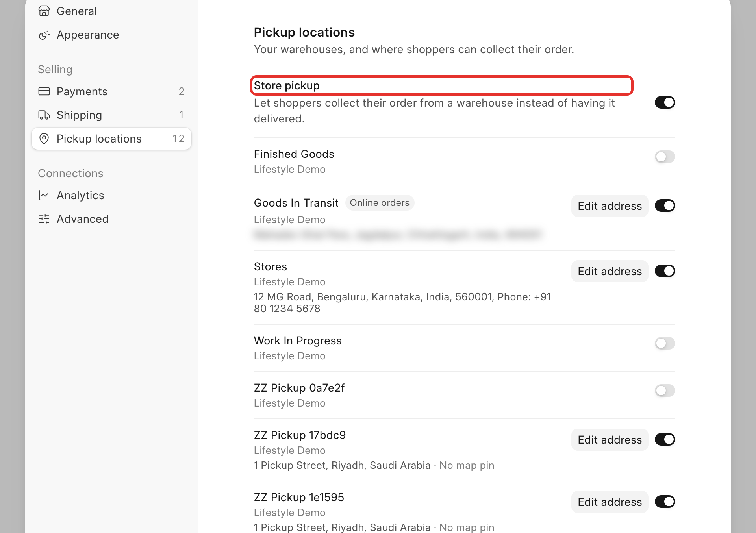Open the Advanced settings page
Viewport: 756px width, 533px height.
pos(111,219)
